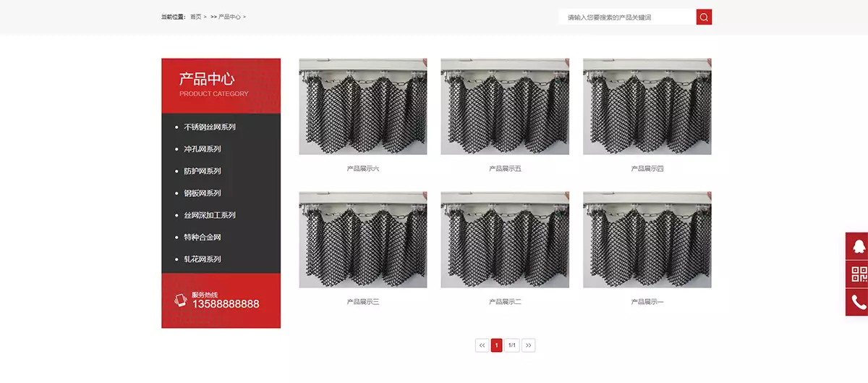Click the phone contact floating icon
The width and height of the screenshot is (868, 383).
coord(859,302)
